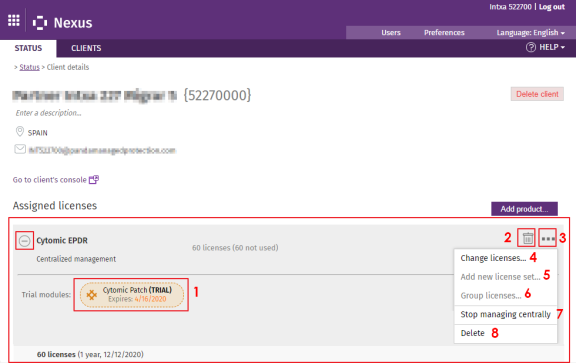The image size is (576, 363).
Task: Click the Centralized management label
Action: (x=76, y=259)
